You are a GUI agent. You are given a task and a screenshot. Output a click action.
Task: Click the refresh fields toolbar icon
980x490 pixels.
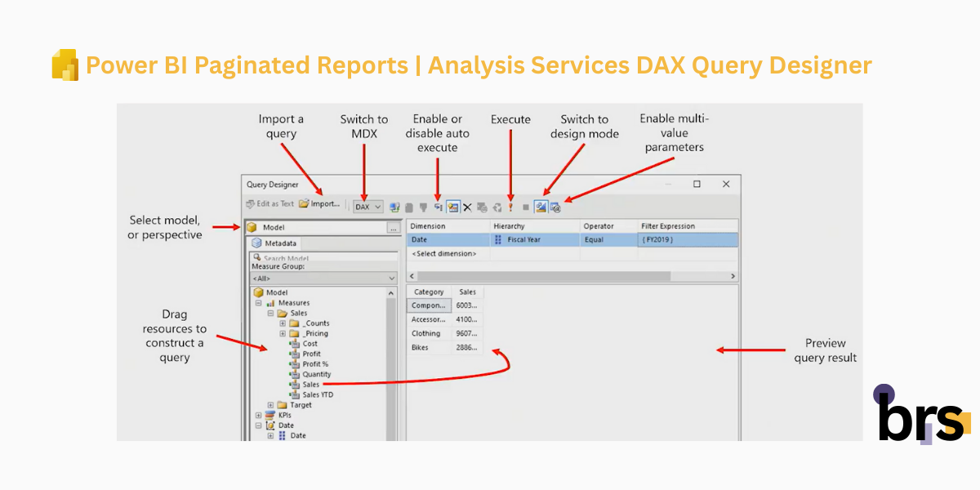click(x=497, y=207)
